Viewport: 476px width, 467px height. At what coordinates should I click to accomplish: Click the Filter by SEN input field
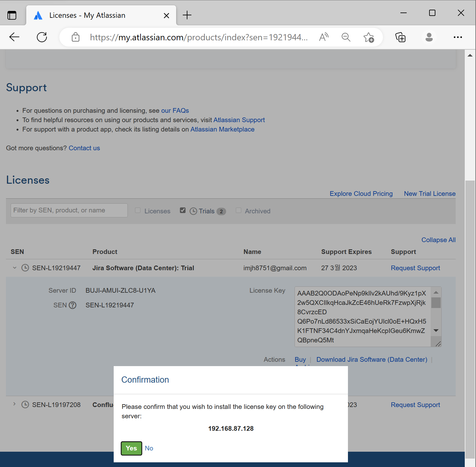tap(69, 210)
